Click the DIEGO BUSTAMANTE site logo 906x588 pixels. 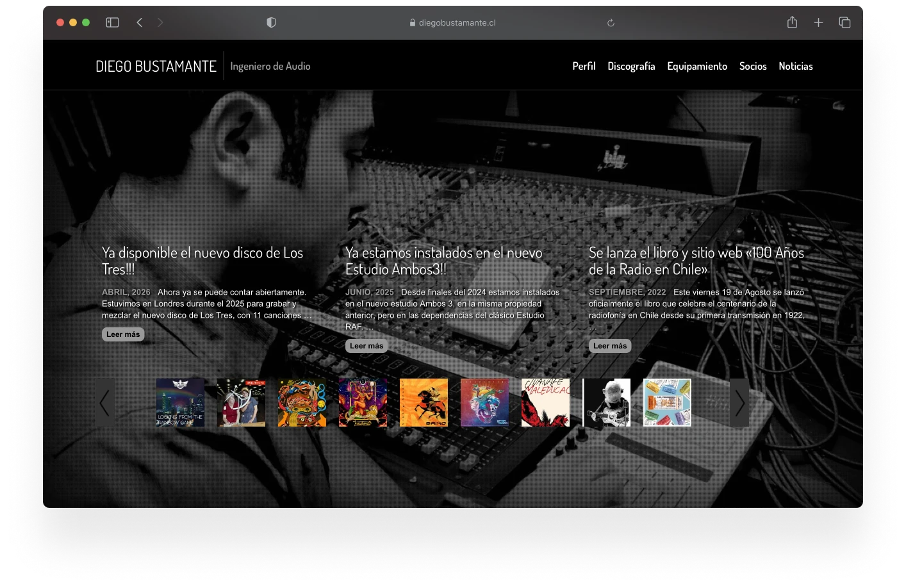click(156, 66)
